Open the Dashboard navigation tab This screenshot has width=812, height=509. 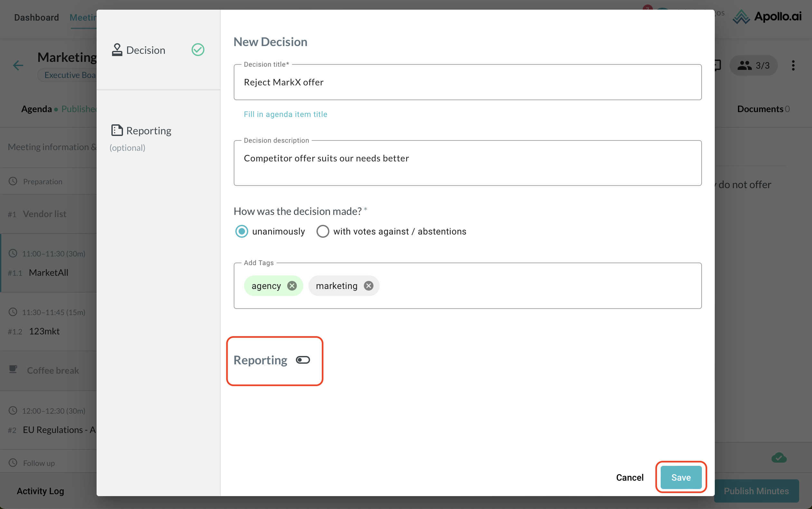pyautogui.click(x=36, y=17)
